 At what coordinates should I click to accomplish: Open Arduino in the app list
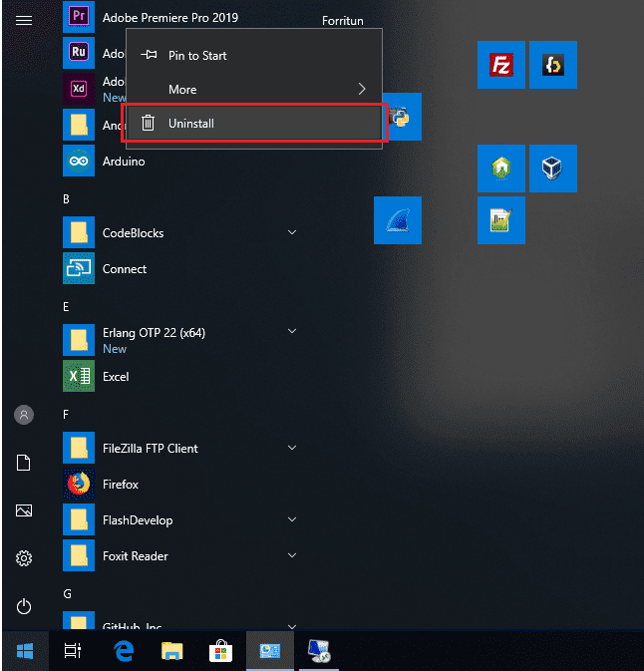[x=123, y=162]
